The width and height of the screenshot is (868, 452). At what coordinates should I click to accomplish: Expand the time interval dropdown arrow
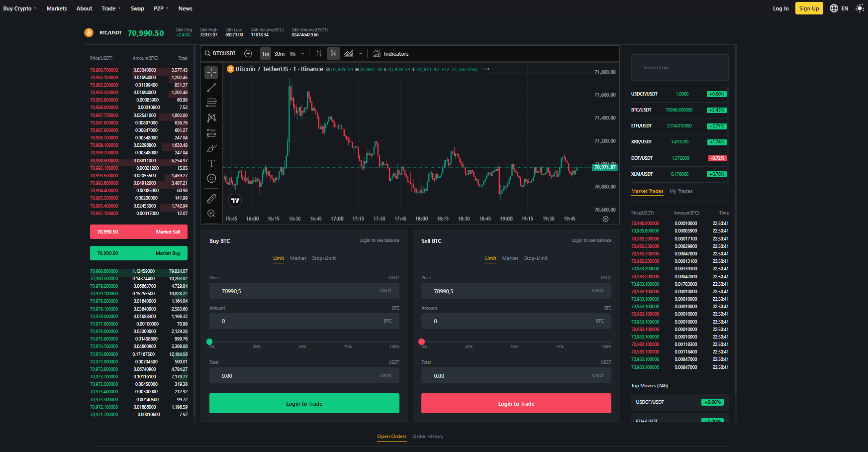click(302, 54)
